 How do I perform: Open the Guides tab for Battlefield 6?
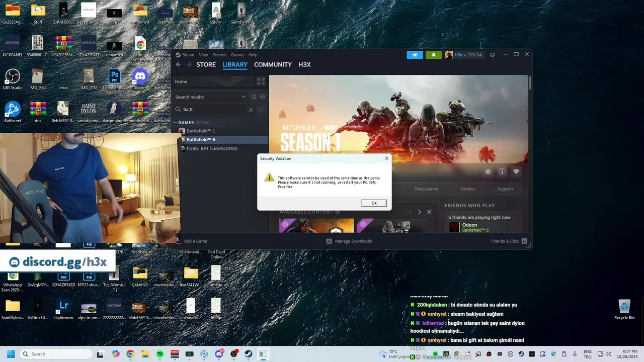pyautogui.click(x=467, y=189)
